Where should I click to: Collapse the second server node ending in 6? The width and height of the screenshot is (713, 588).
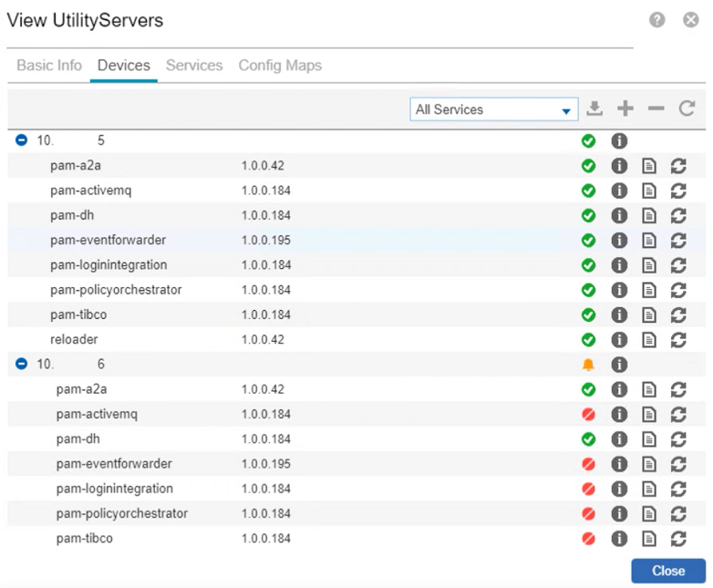[x=23, y=365]
